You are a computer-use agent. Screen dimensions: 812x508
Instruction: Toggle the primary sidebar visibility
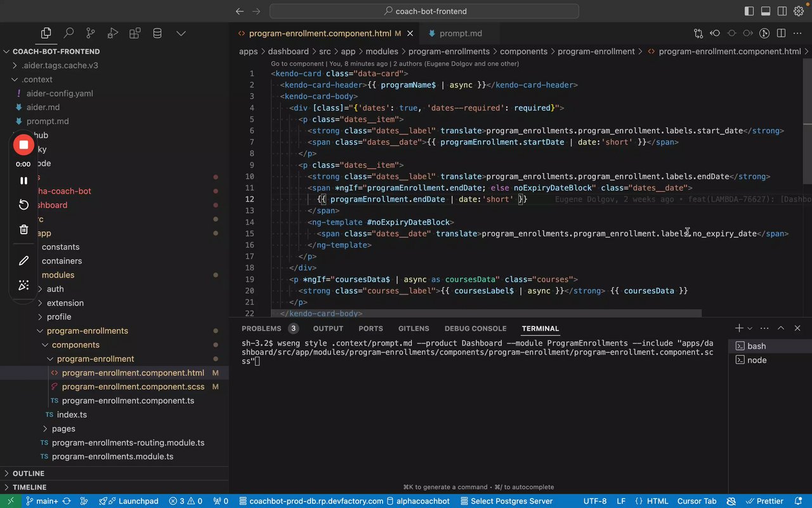749,11
